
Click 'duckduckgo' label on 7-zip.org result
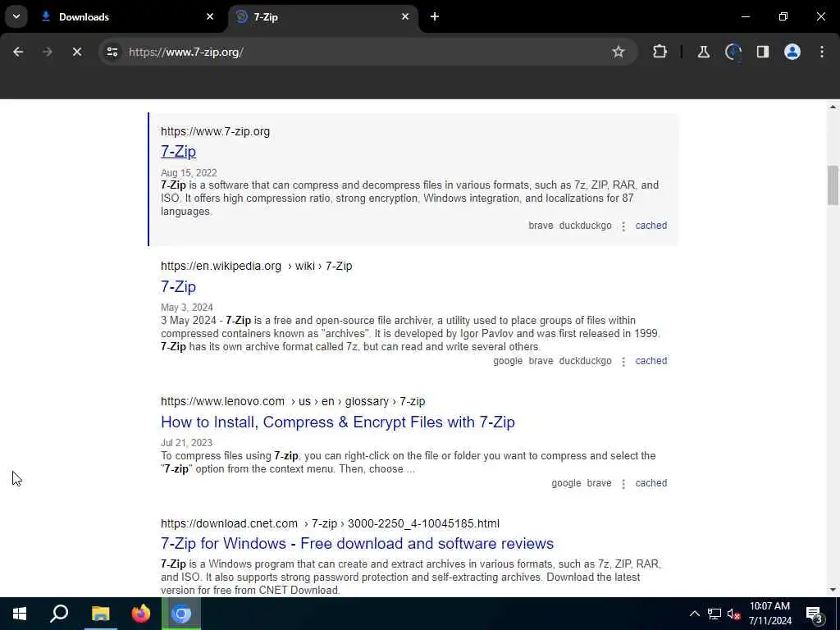pos(585,226)
